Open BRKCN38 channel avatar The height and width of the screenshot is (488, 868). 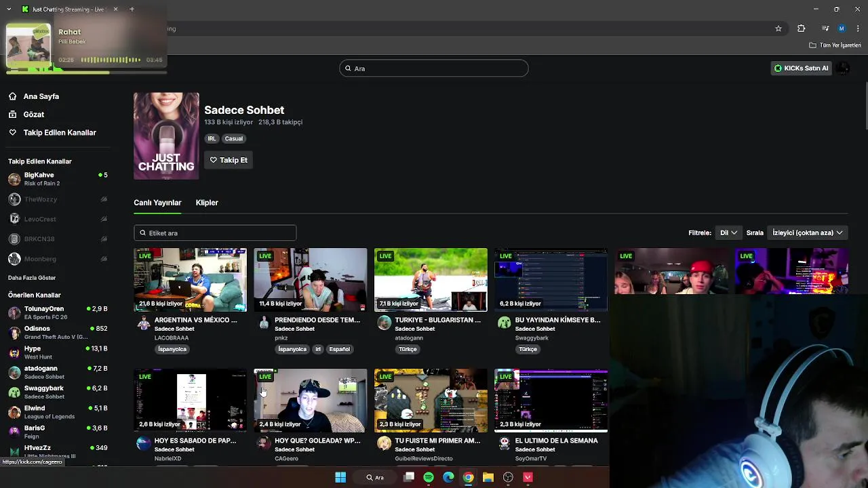[x=14, y=239]
